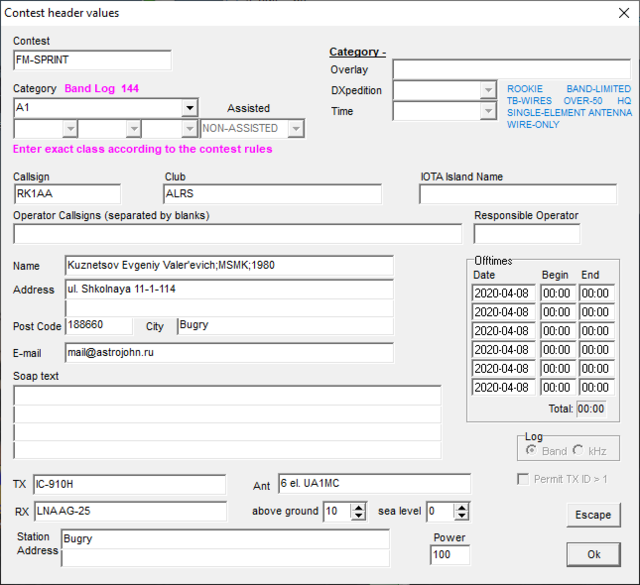640x585 pixels.
Task: Click the first Offtimes Date field
Action: coord(504,293)
